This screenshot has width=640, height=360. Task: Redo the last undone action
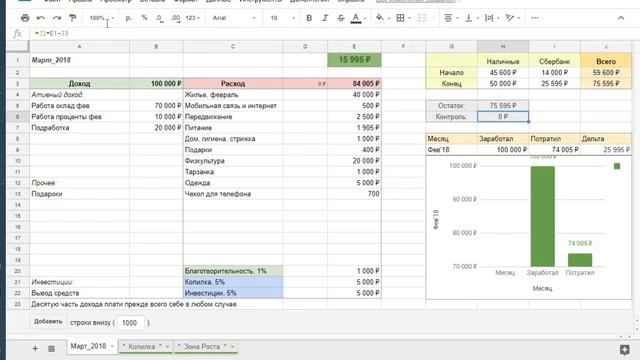point(57,18)
